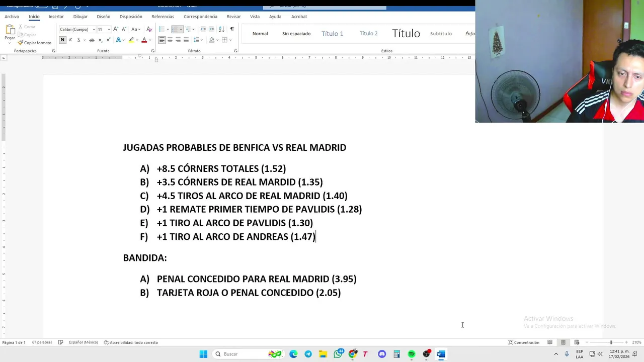
Task: Click the spell check icon in status bar
Action: pyautogui.click(x=60, y=342)
